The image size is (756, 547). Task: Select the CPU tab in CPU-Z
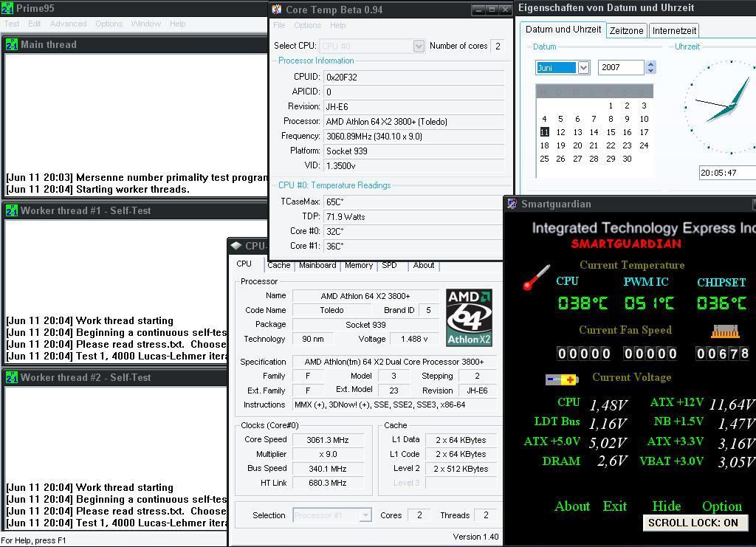click(244, 264)
